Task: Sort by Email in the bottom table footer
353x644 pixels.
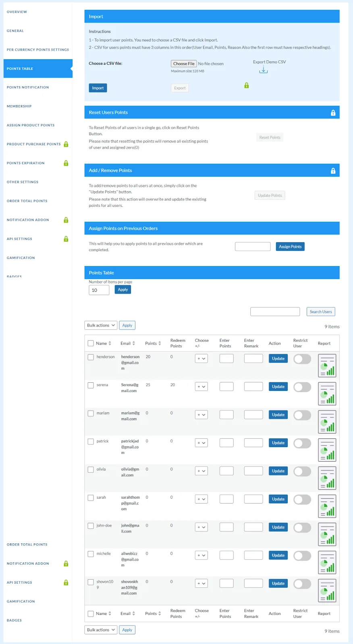Action: (128, 613)
